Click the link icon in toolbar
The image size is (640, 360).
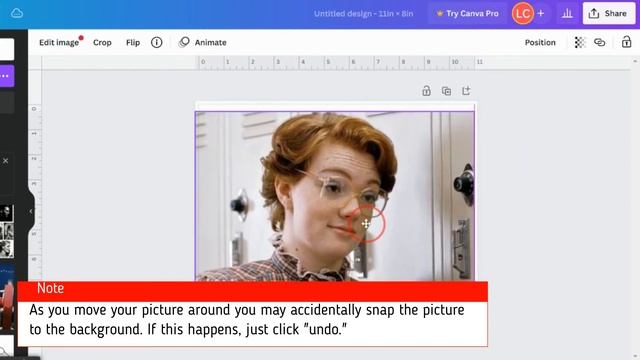click(x=600, y=42)
